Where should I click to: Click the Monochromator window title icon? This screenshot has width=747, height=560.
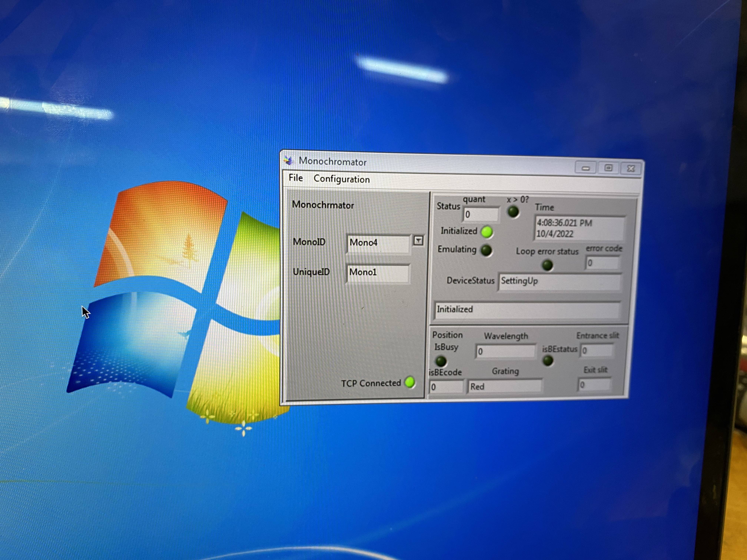(x=288, y=160)
